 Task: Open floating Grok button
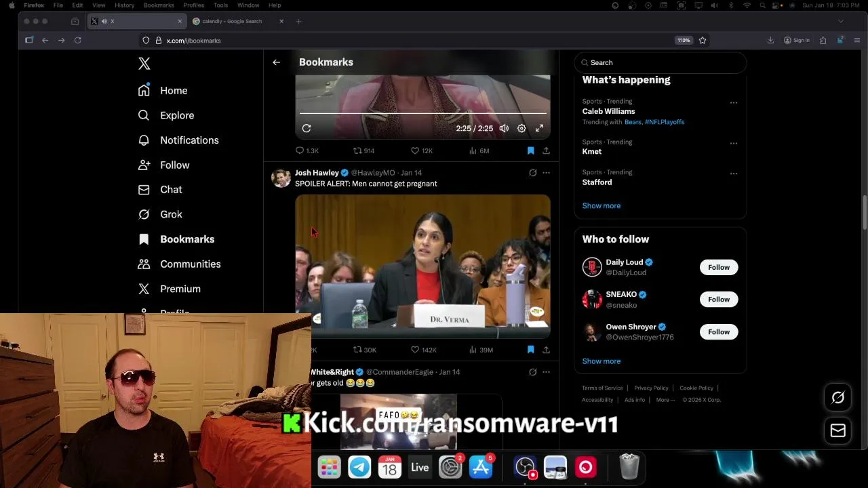(838, 398)
